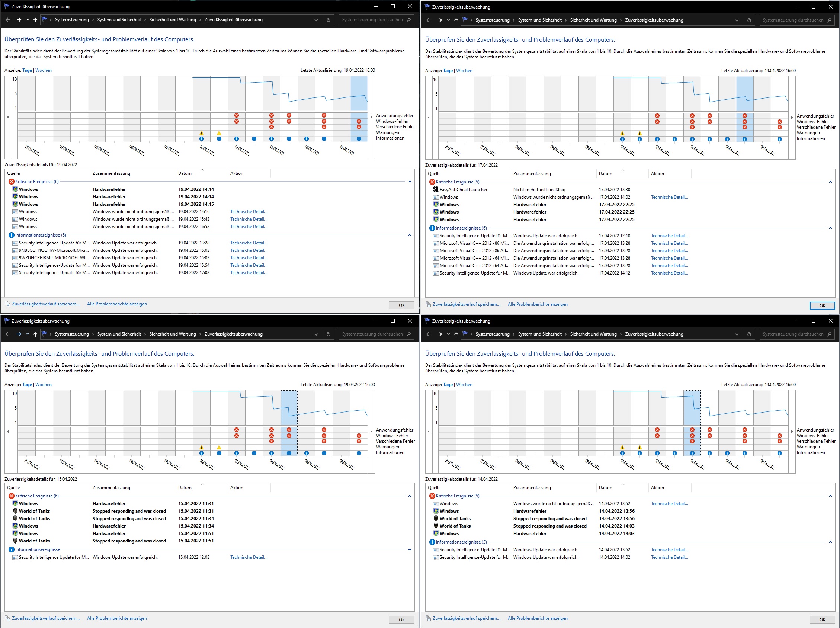Click the 10.04.2022 warning icon in 19.04.2022 window

(202, 133)
